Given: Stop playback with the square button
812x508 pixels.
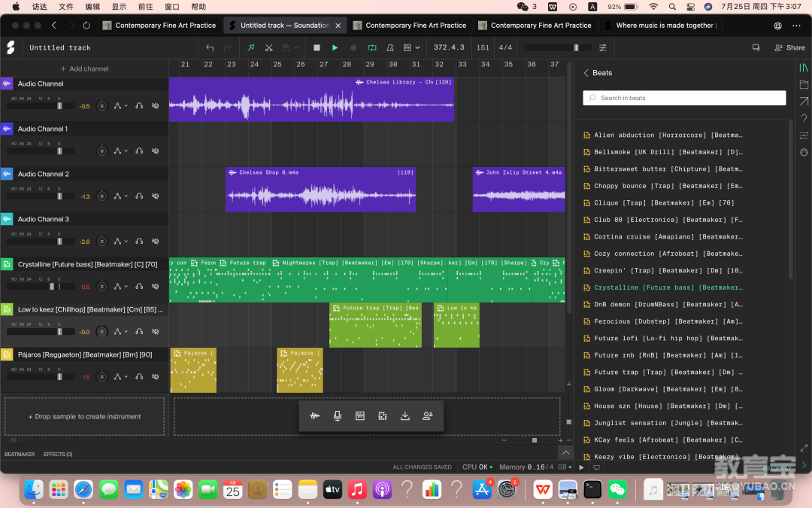Looking at the screenshot, I should pos(317,47).
